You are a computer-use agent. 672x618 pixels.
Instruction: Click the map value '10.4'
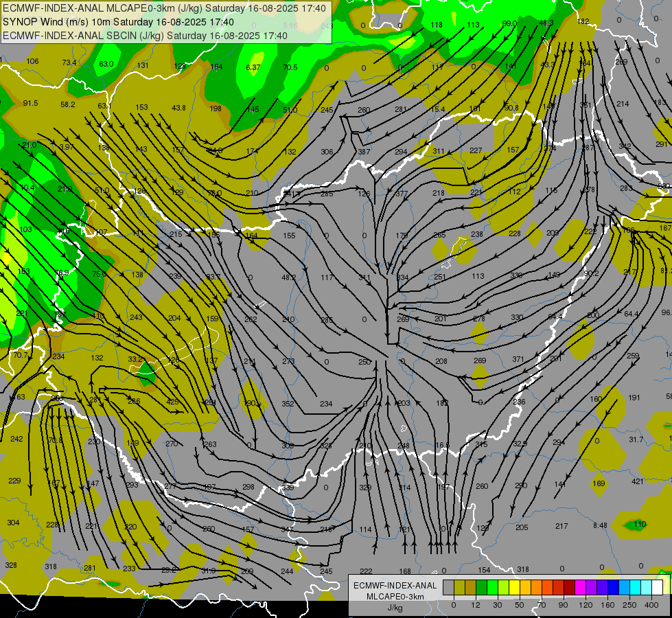27,188
